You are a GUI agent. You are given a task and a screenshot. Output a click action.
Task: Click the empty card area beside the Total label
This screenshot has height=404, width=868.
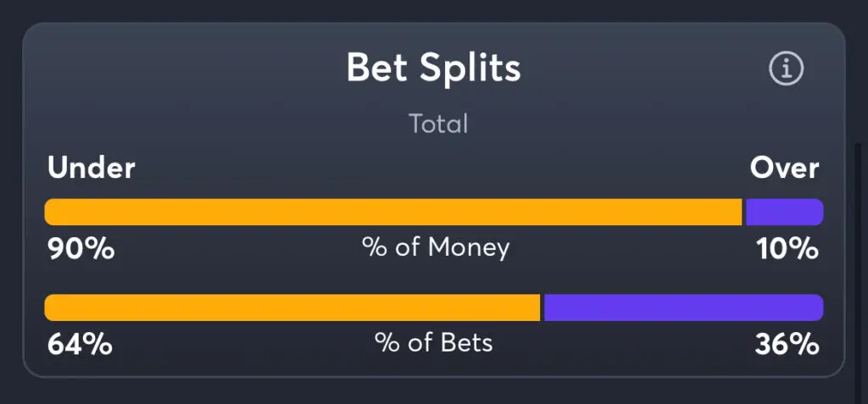coord(609,124)
